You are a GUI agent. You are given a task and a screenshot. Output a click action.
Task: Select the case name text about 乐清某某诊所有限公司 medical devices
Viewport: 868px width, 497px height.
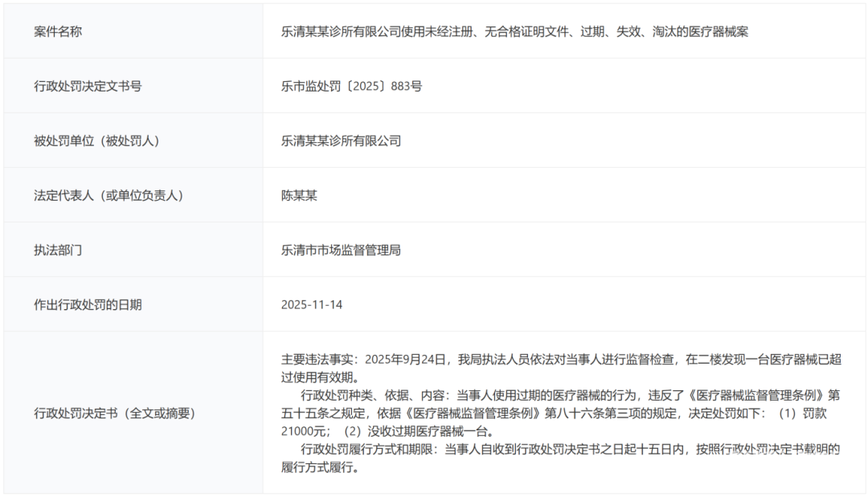514,31
